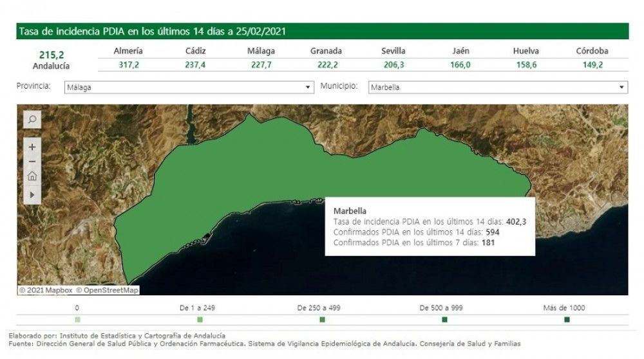Zoom out with the minus button

tap(32, 161)
